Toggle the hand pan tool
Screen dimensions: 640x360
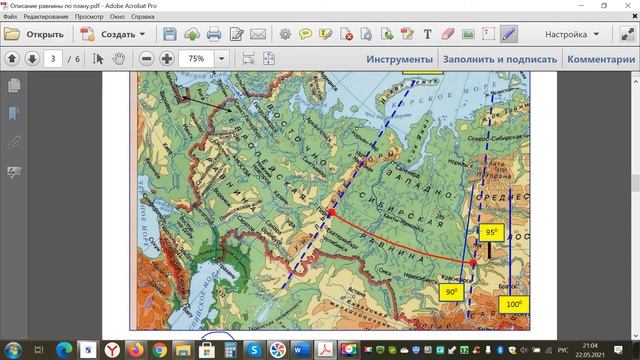119,59
